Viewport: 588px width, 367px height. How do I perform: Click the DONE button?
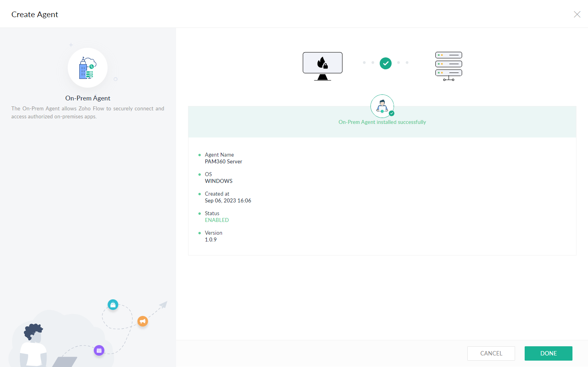(548, 353)
